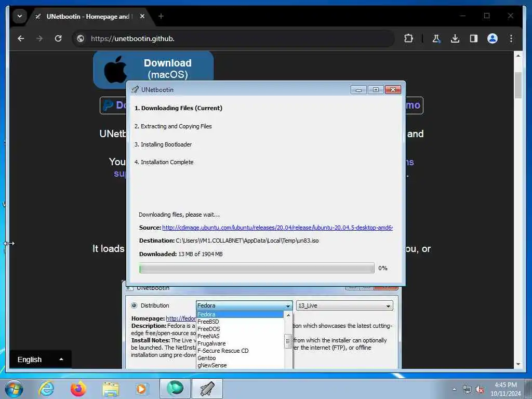
Task: Select the Distribution radio button
Action: [x=134, y=305]
